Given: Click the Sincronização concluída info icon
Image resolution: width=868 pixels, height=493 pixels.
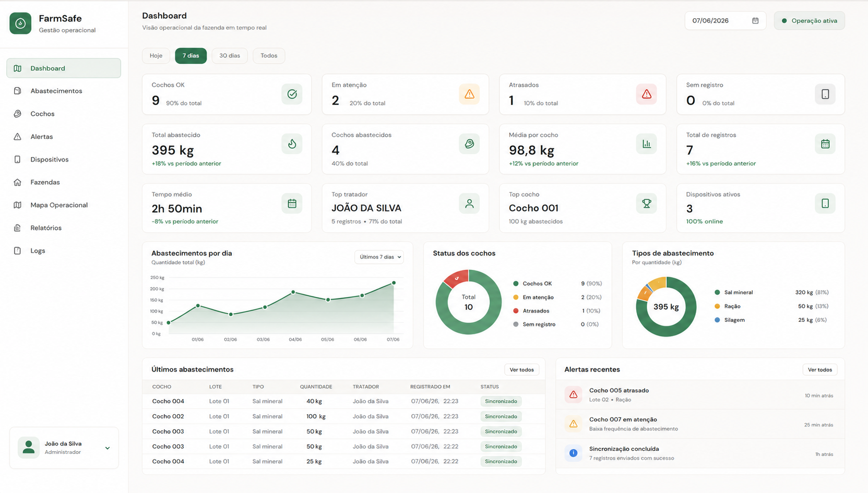Looking at the screenshot, I should pyautogui.click(x=573, y=453).
